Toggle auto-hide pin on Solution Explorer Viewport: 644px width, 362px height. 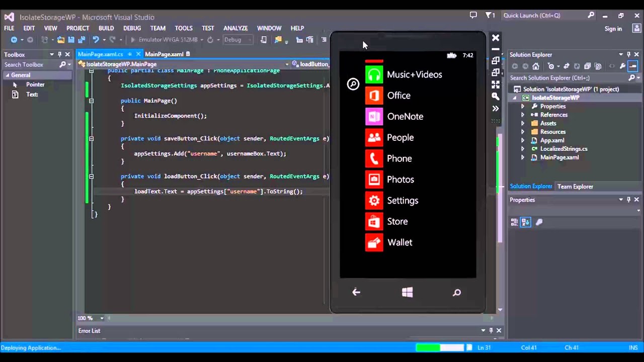(x=628, y=54)
